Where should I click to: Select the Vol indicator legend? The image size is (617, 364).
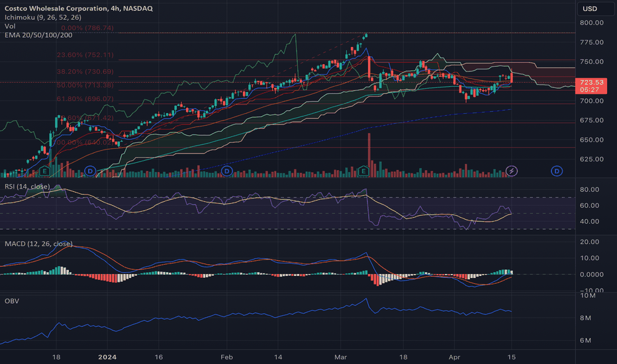(10, 26)
